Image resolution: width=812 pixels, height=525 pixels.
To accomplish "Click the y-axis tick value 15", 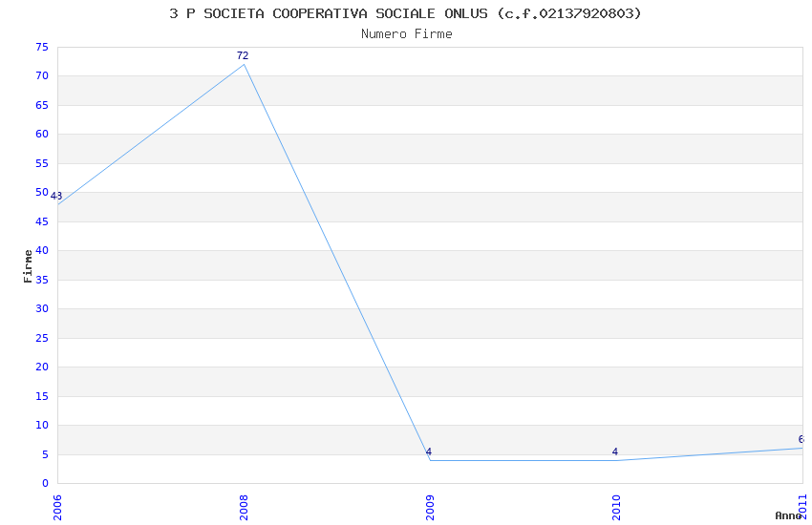I will (x=42, y=396).
